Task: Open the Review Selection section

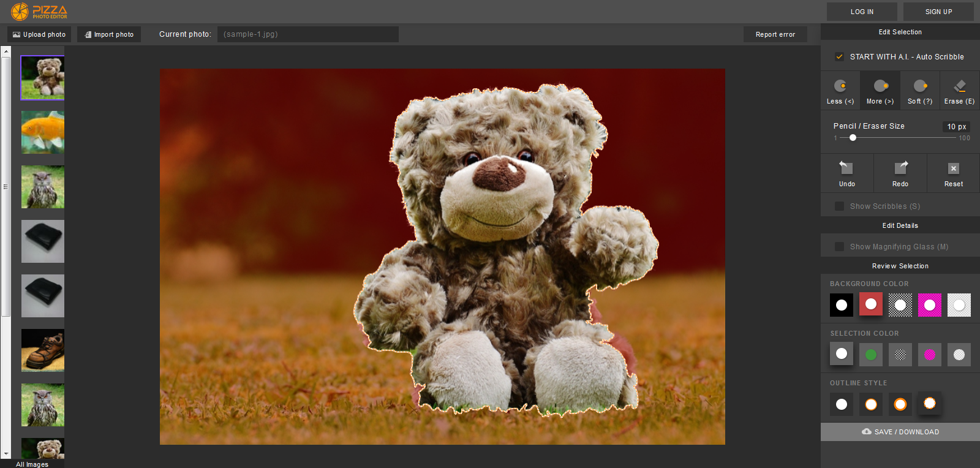Action: [x=900, y=266]
